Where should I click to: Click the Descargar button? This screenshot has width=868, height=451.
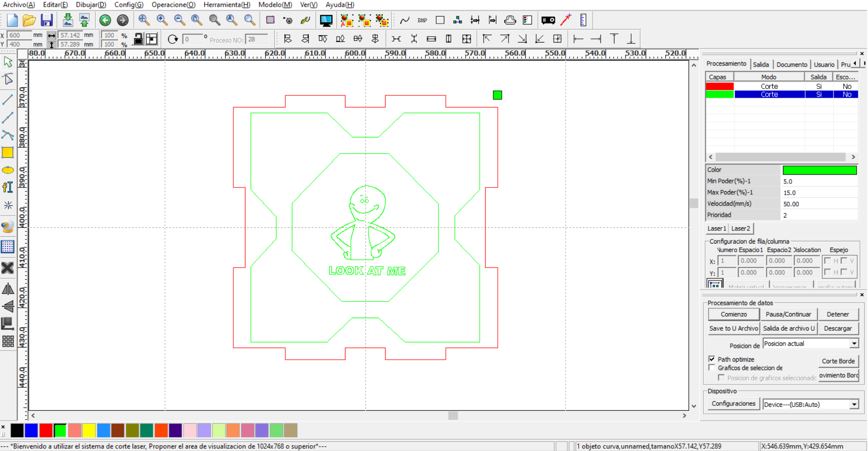coord(838,329)
